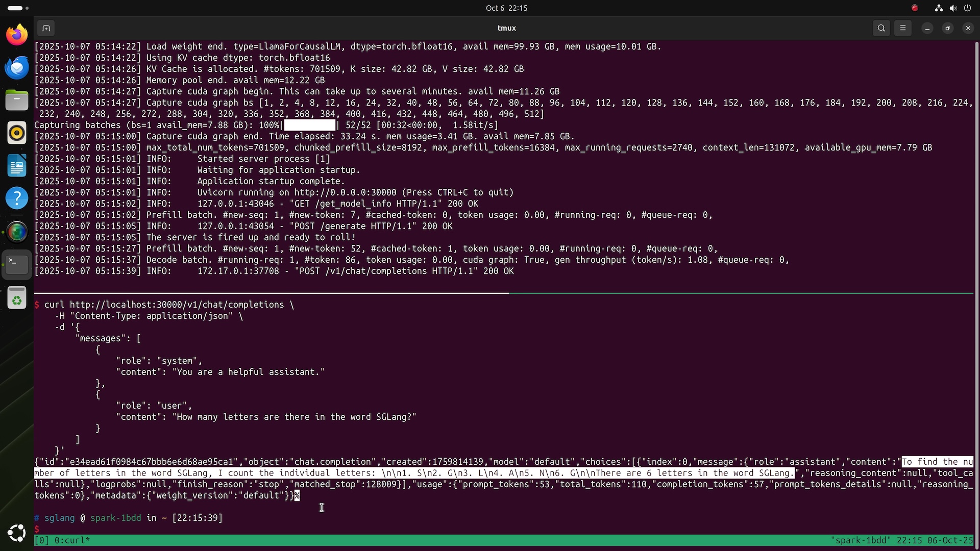The image size is (980, 551).
Task: Open a new terminal tab
Action: (x=46, y=28)
